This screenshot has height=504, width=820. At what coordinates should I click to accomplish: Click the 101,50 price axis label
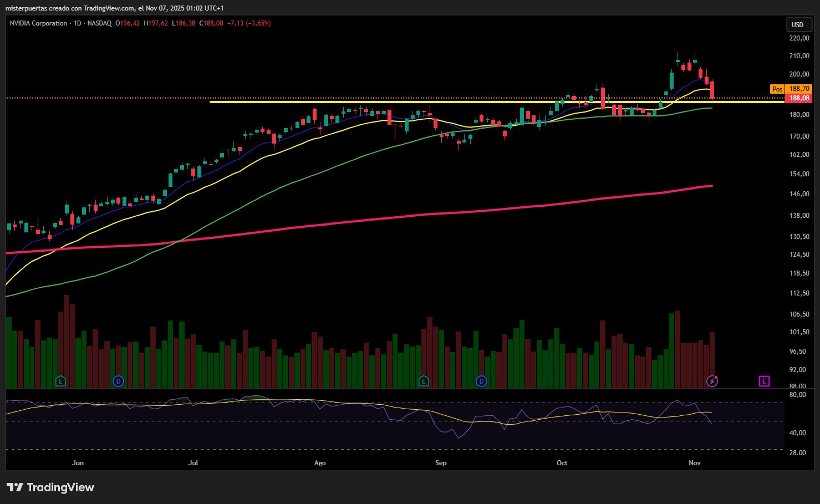pyautogui.click(x=799, y=332)
